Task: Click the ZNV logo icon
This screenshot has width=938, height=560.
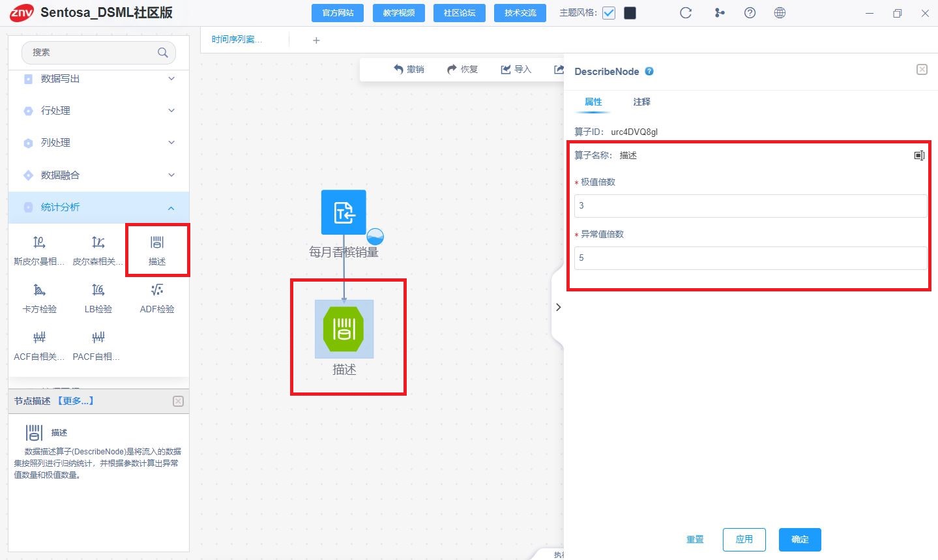Action: [x=22, y=12]
